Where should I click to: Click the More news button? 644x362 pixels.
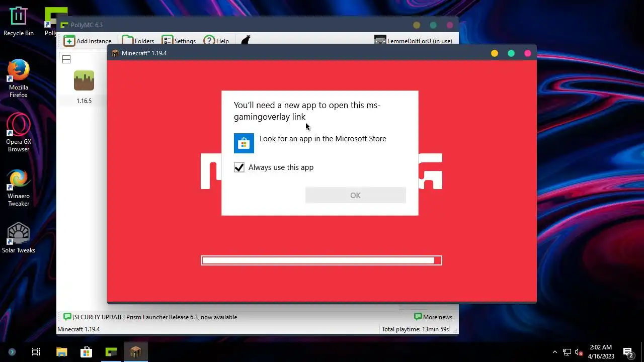click(433, 317)
